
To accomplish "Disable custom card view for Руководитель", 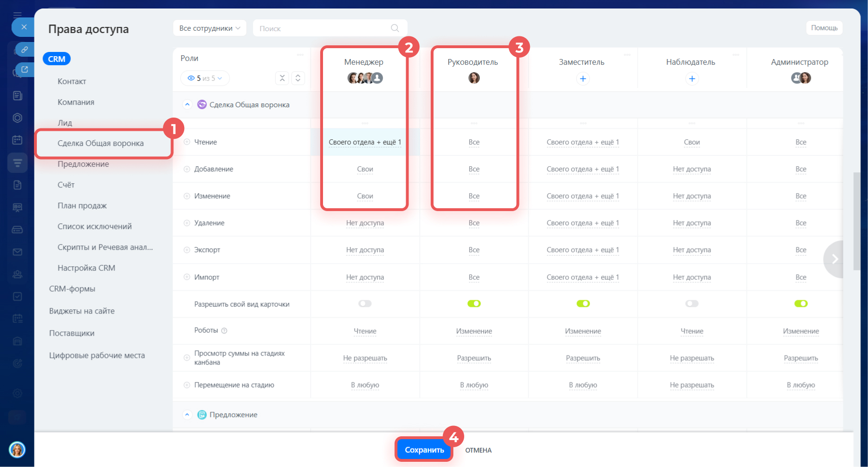I will pyautogui.click(x=474, y=304).
